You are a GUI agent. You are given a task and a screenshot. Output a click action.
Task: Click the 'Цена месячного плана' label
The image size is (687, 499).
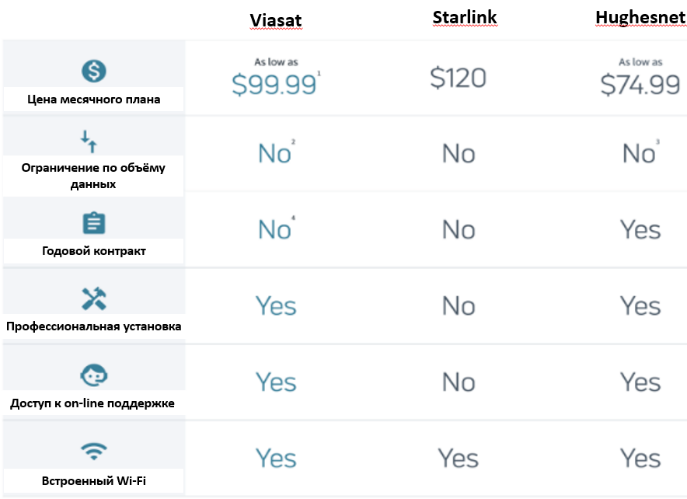[x=93, y=100]
